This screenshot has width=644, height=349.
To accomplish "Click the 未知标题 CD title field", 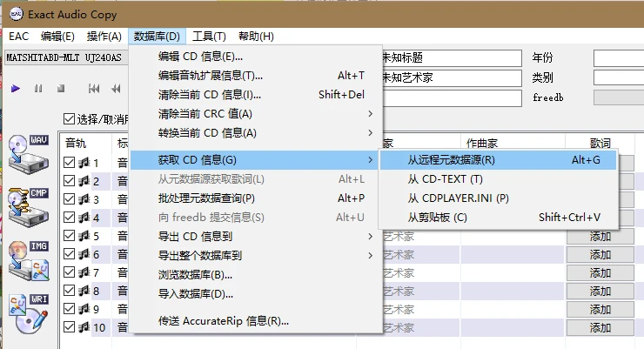I will [x=452, y=58].
